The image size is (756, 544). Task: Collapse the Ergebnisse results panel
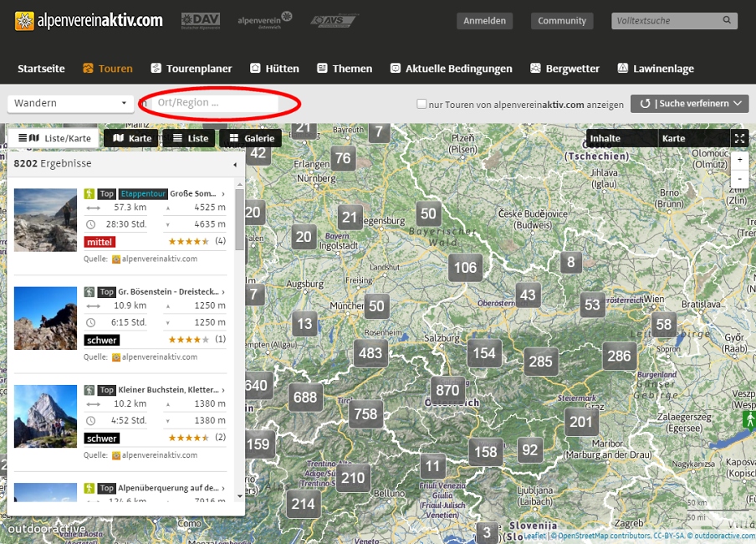pos(235,164)
